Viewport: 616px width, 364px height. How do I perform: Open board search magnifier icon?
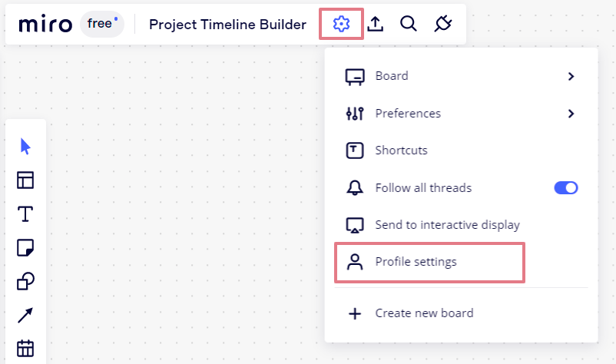click(x=409, y=24)
